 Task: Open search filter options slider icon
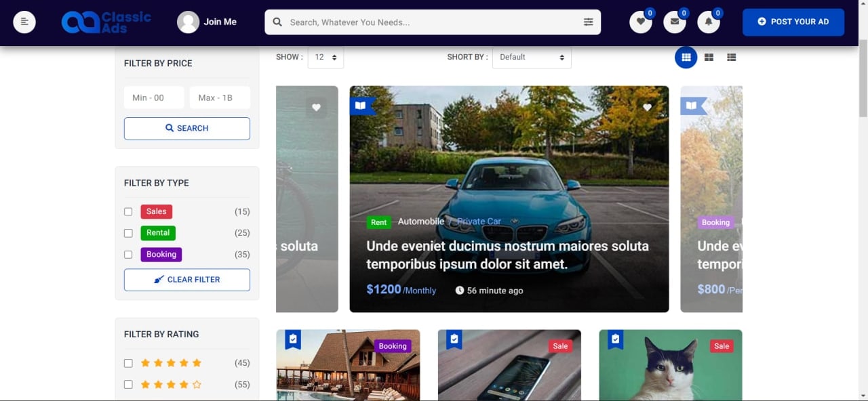(x=589, y=22)
